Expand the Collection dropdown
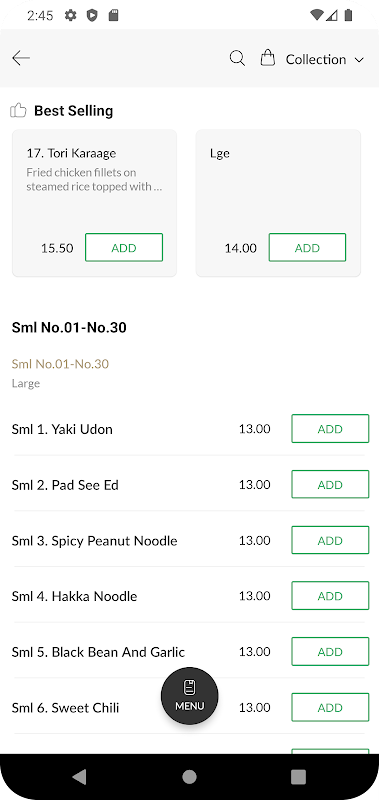 coord(324,59)
